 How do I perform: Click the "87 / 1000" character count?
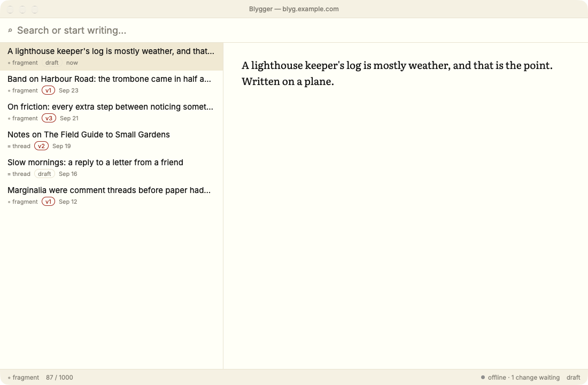pyautogui.click(x=60, y=378)
